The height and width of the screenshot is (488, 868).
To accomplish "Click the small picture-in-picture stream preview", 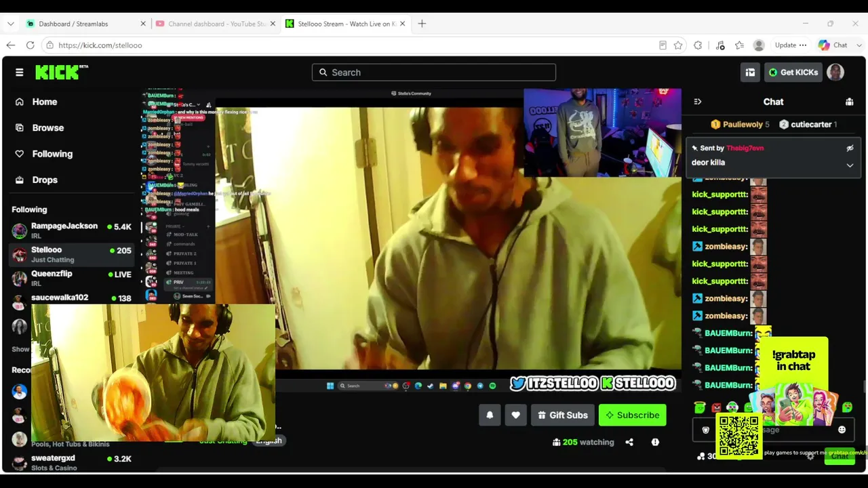I will [153, 372].
